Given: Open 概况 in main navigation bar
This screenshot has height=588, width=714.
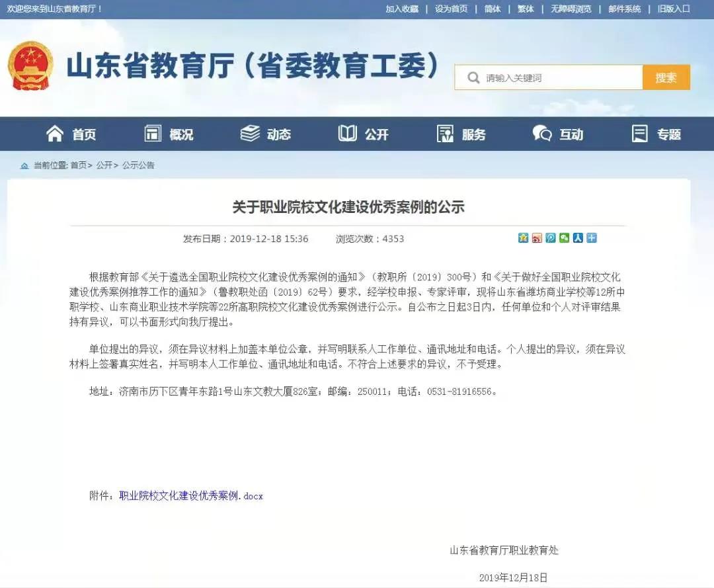Looking at the screenshot, I should (169, 134).
